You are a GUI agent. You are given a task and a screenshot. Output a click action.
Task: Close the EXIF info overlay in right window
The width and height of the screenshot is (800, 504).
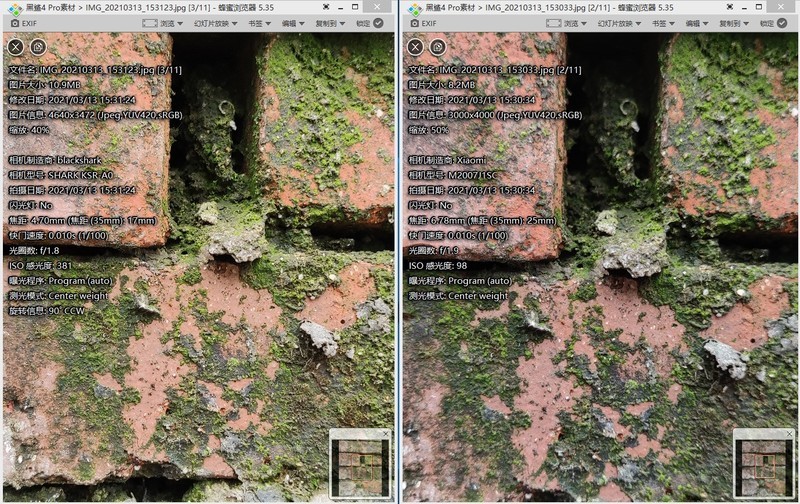click(416, 46)
